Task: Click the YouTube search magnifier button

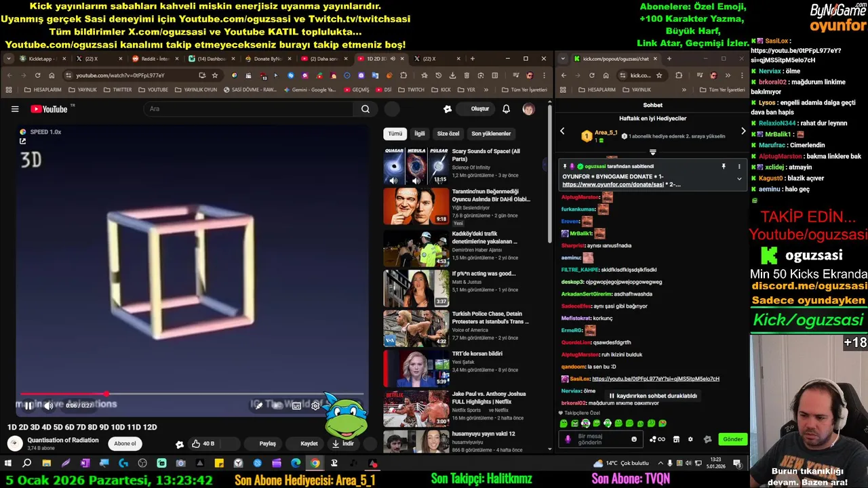Action: pyautogui.click(x=366, y=109)
